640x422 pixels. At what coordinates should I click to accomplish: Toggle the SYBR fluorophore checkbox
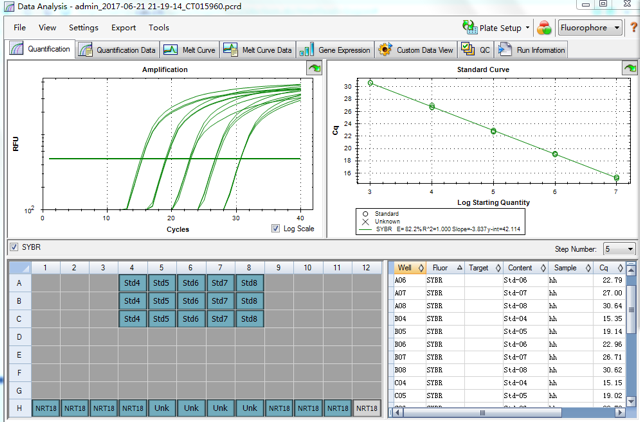(14, 247)
